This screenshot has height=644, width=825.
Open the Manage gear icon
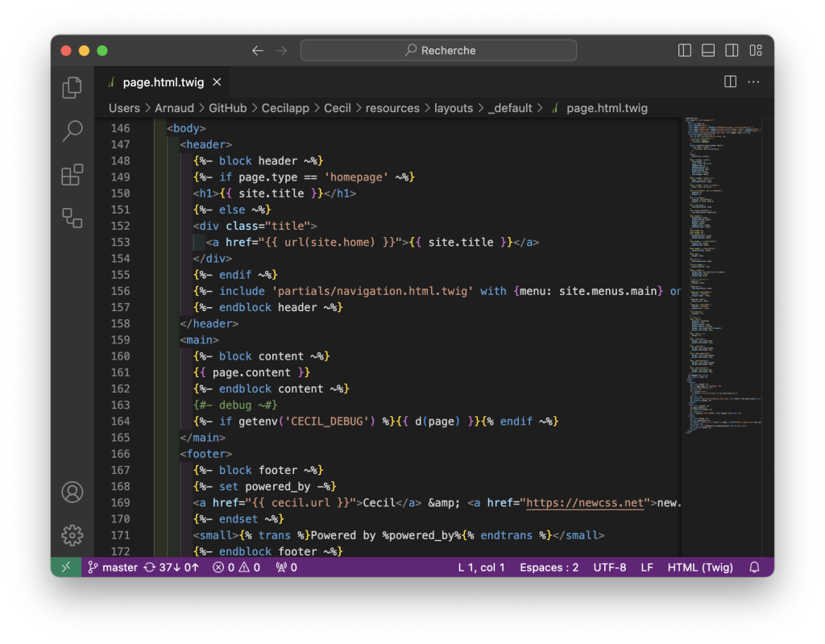point(73,534)
